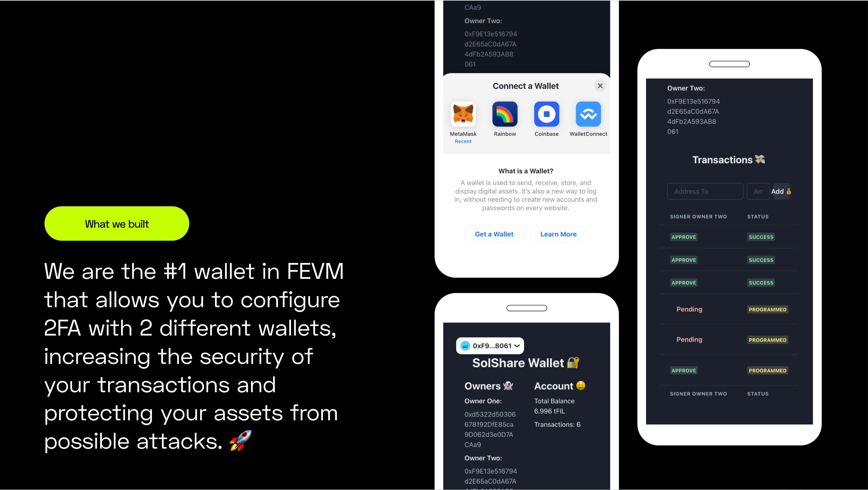868x490 pixels.
Task: Close the Connect a Wallet modal
Action: pyautogui.click(x=600, y=85)
